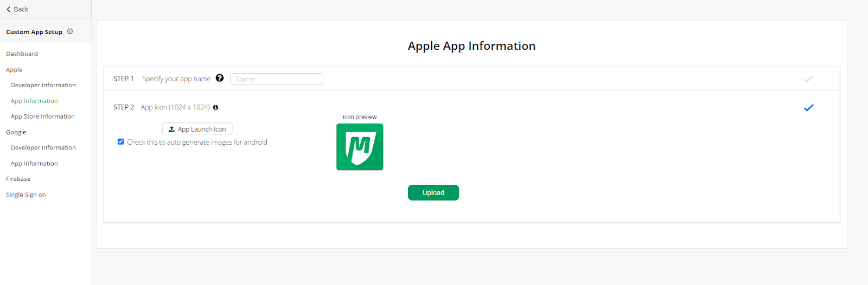Click the 'App Icon (1024 x 1024)' text

pyautogui.click(x=175, y=107)
